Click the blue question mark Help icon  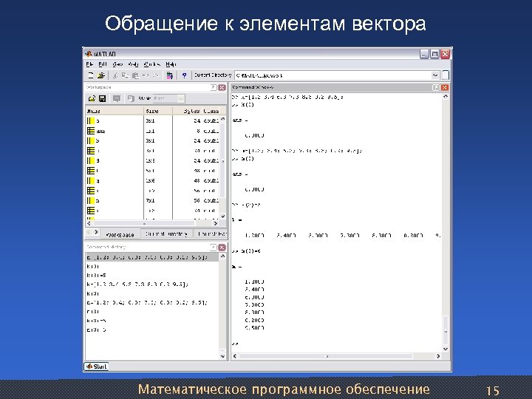184,75
